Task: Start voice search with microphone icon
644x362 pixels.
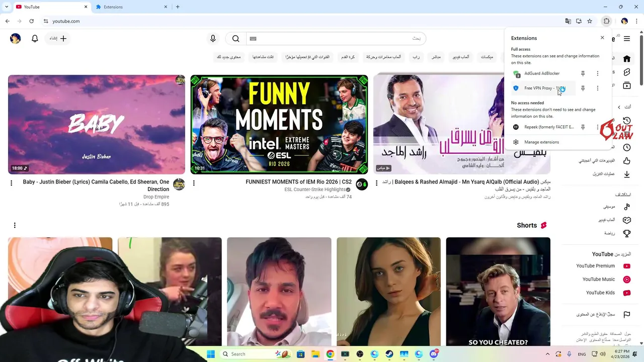Action: click(x=213, y=38)
